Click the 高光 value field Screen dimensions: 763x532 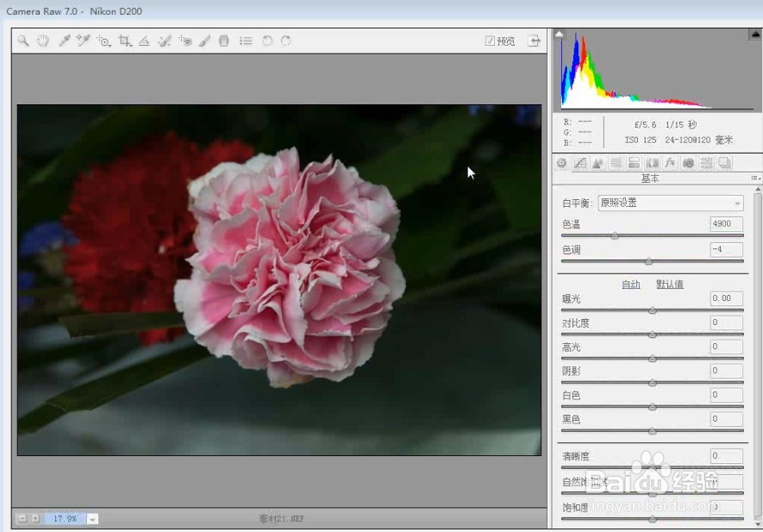(x=726, y=347)
